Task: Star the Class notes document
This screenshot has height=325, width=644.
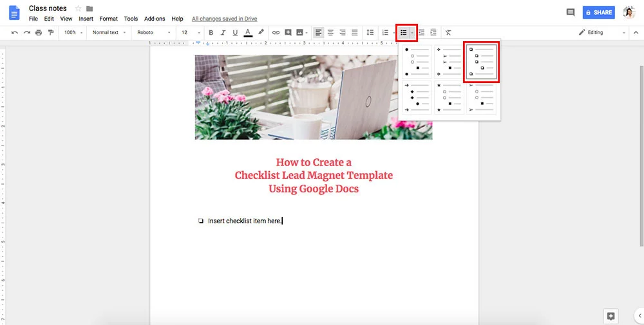Action: point(78,8)
